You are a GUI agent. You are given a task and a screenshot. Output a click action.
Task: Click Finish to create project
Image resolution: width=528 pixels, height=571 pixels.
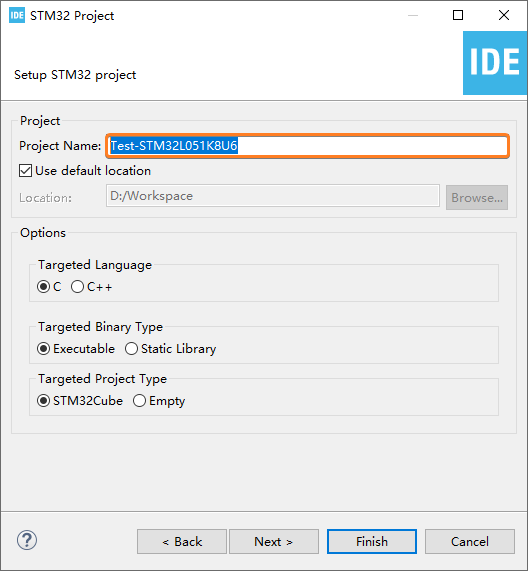pos(372,542)
